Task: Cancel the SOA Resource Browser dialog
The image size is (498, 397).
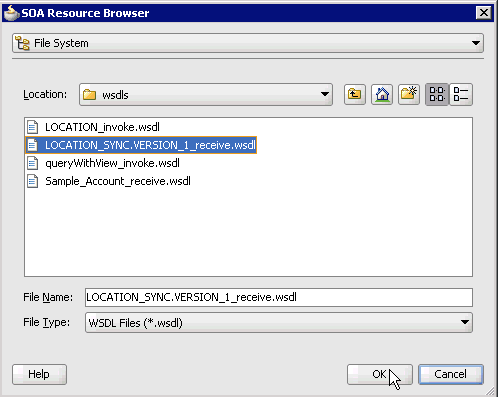Action: [x=451, y=374]
